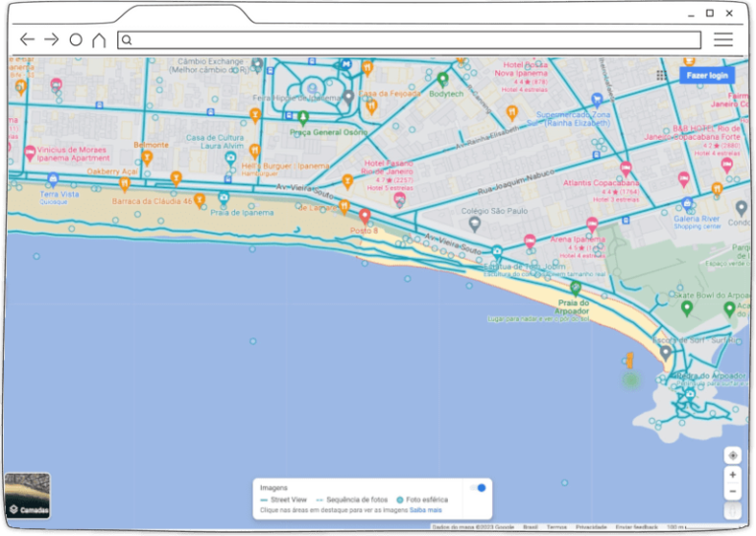Open the Galeria River shopping marker
Screen dimensions: 756x536
pyautogui.click(x=687, y=205)
